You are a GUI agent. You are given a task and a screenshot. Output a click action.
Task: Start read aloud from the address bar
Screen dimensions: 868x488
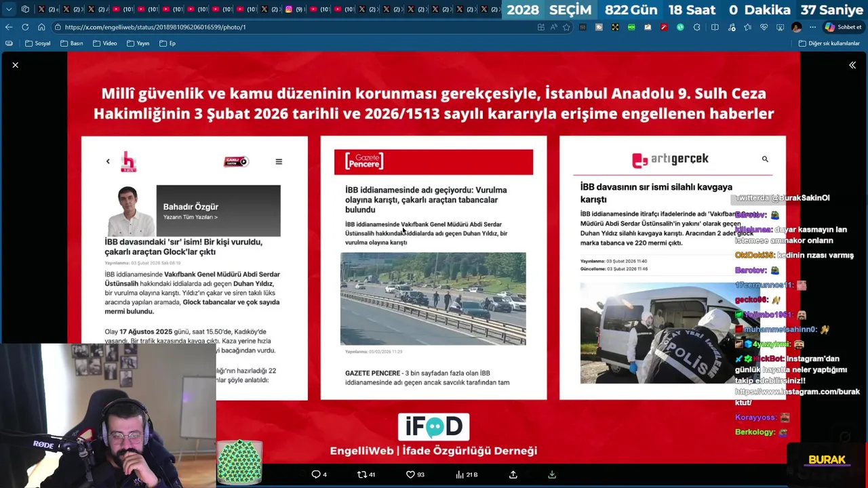click(x=553, y=27)
